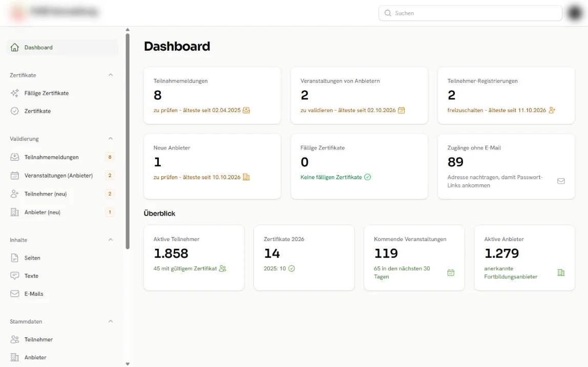Viewport: 588px width, 367px height.
Task: Click '65 in den nächsten 30 Tagen' text
Action: pyautogui.click(x=402, y=272)
